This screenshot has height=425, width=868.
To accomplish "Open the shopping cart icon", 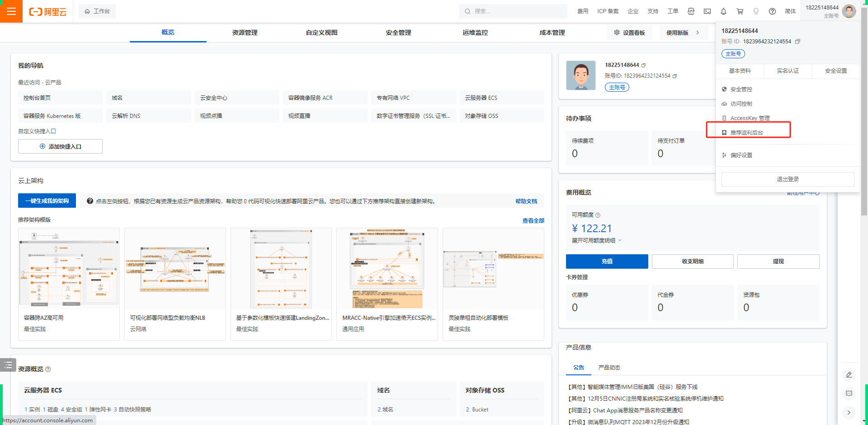I will click(x=740, y=11).
